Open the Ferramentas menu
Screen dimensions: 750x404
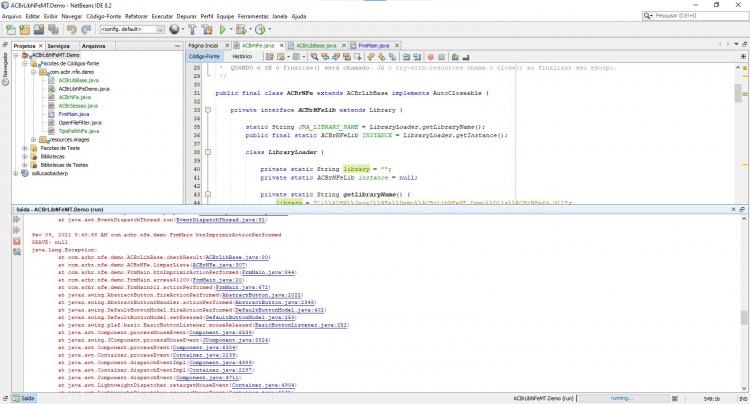(x=253, y=16)
